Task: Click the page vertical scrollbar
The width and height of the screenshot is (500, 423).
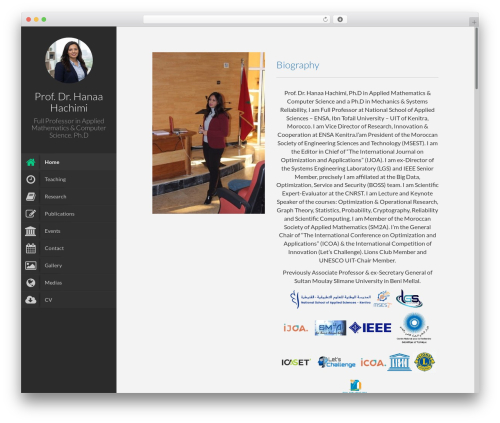Action: (477, 58)
